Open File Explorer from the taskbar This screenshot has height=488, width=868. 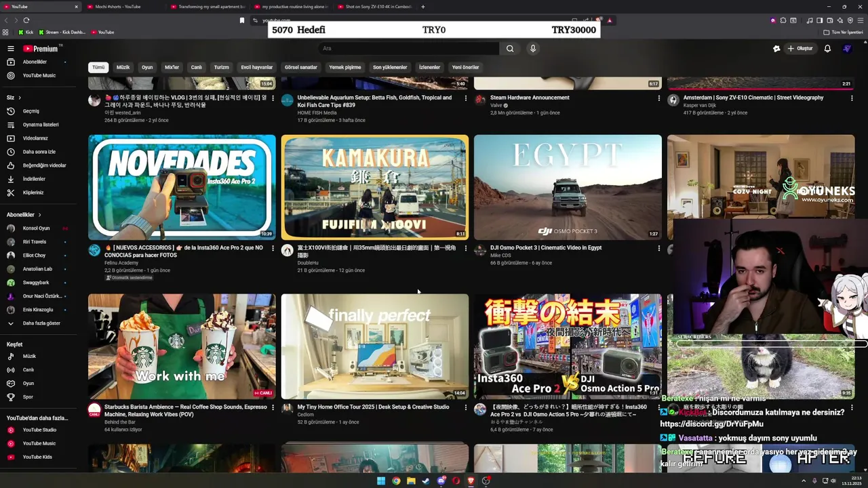click(x=411, y=481)
